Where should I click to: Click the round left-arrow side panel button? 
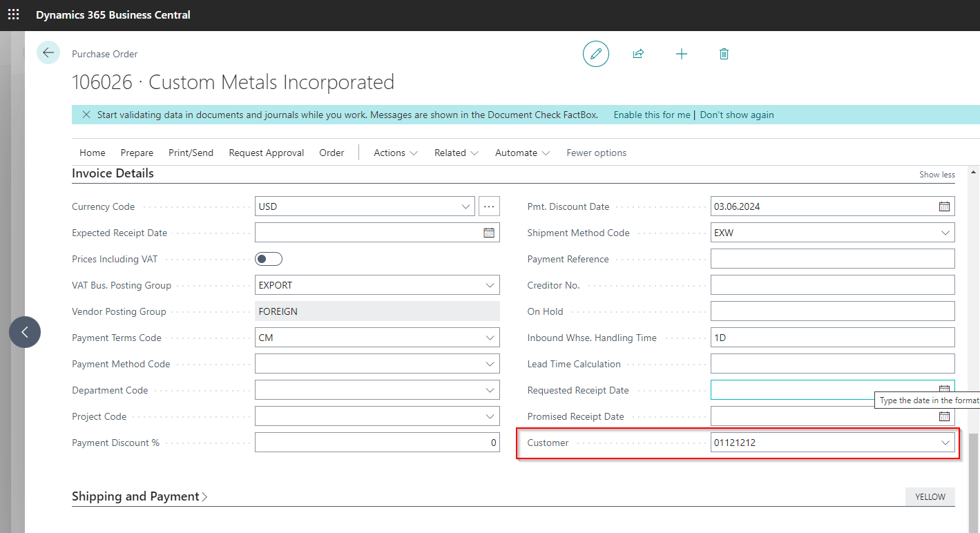[x=25, y=332]
